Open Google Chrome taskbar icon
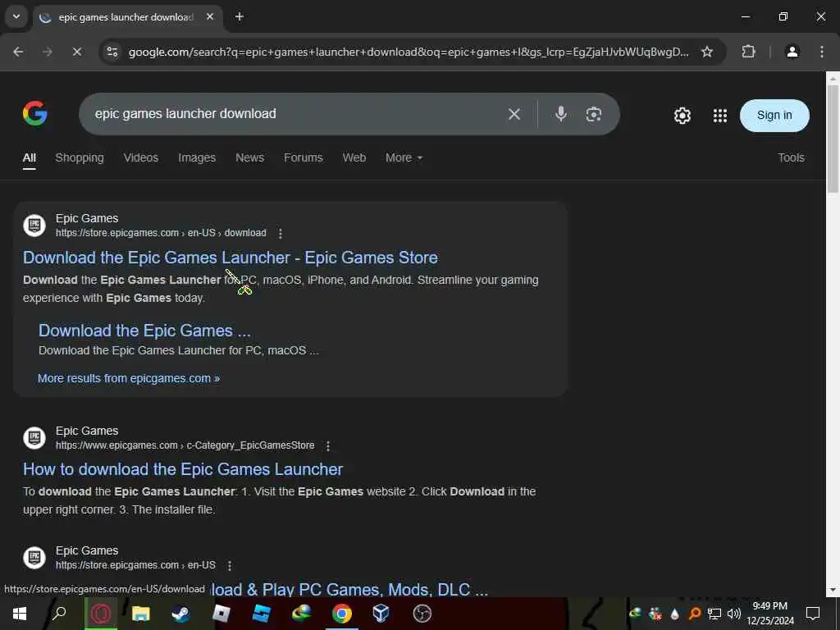This screenshot has width=840, height=630. click(342, 614)
